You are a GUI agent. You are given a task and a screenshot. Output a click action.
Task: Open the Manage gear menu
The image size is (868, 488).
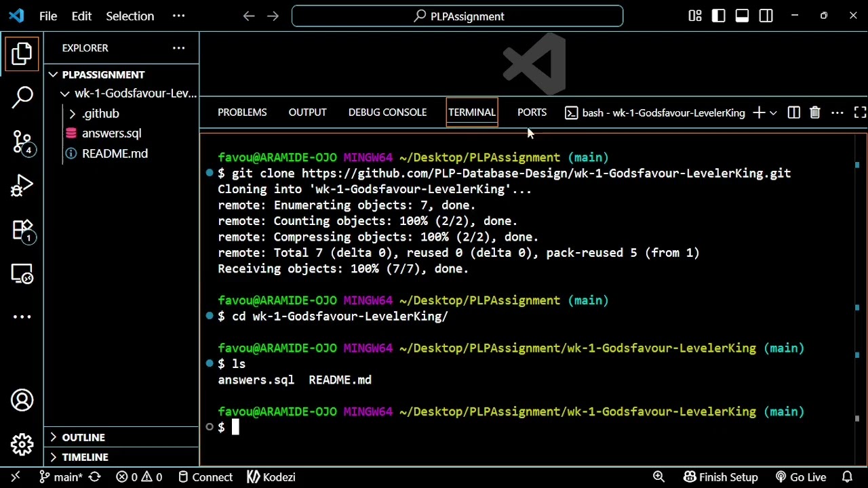coord(22,444)
